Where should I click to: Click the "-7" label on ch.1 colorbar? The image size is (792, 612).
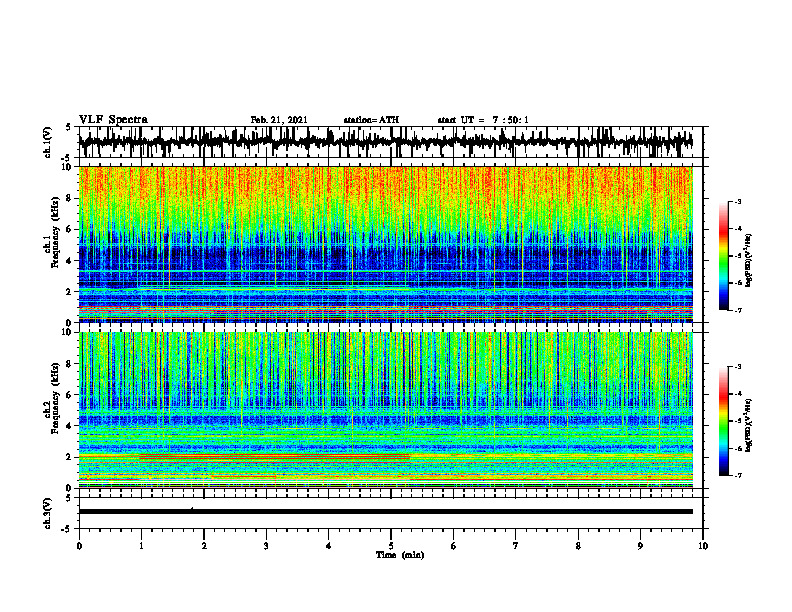tap(738, 310)
